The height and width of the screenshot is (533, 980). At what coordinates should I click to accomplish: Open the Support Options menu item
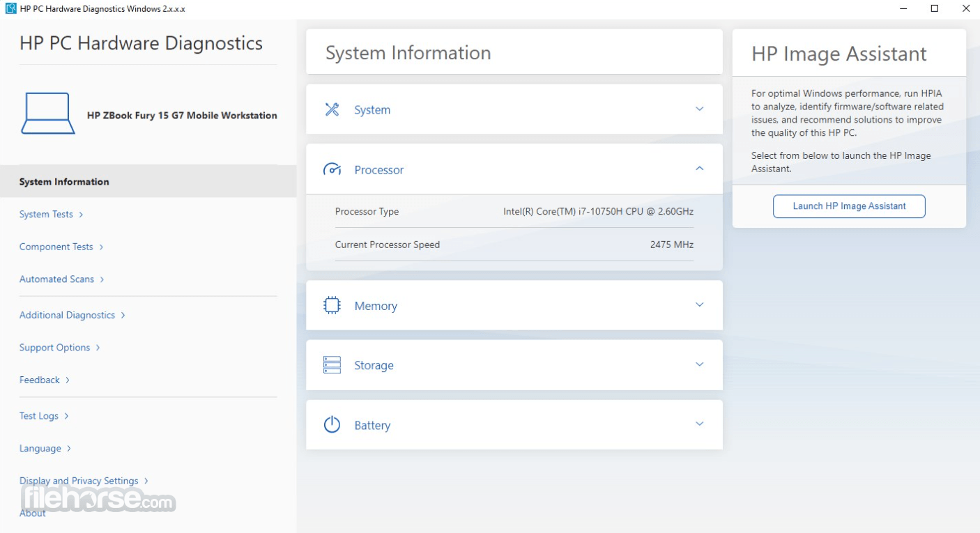coord(54,348)
